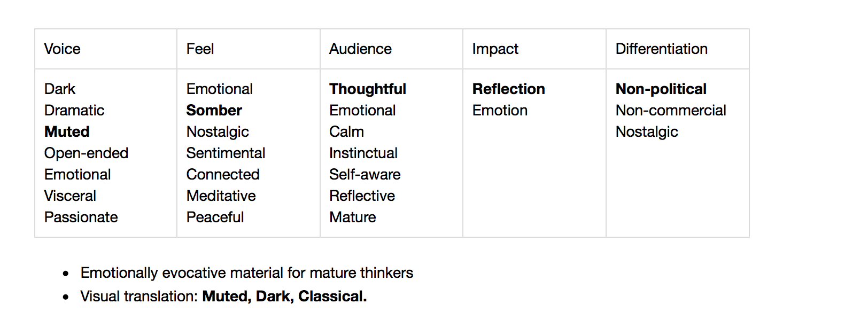Click the word Instinctual
The height and width of the screenshot is (327, 868).
coord(363,153)
